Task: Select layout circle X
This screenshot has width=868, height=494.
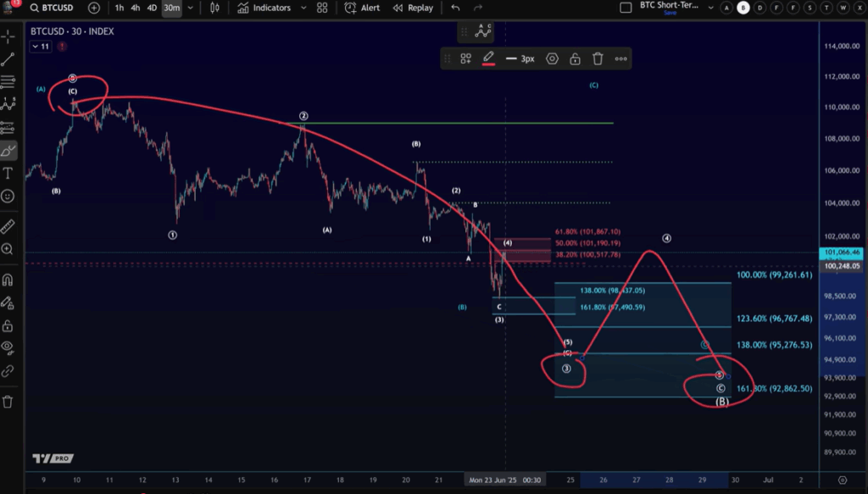Action: click(x=860, y=8)
